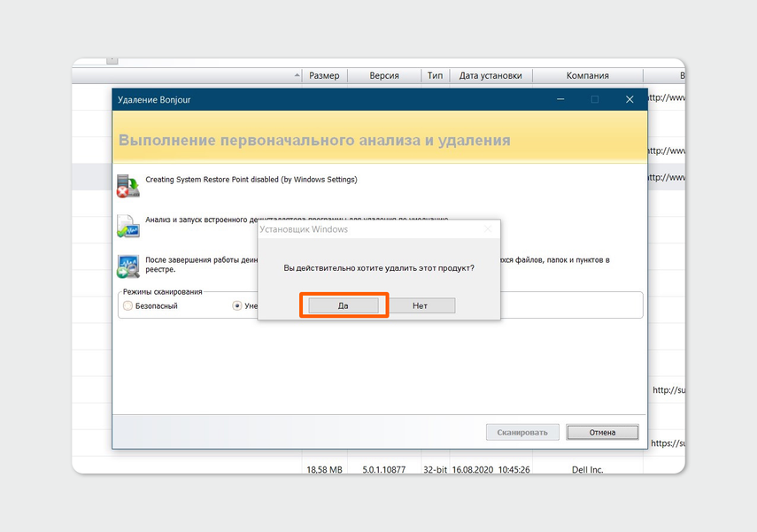Close the Удаление Bonjour window
The width and height of the screenshot is (757, 532).
pyautogui.click(x=630, y=100)
